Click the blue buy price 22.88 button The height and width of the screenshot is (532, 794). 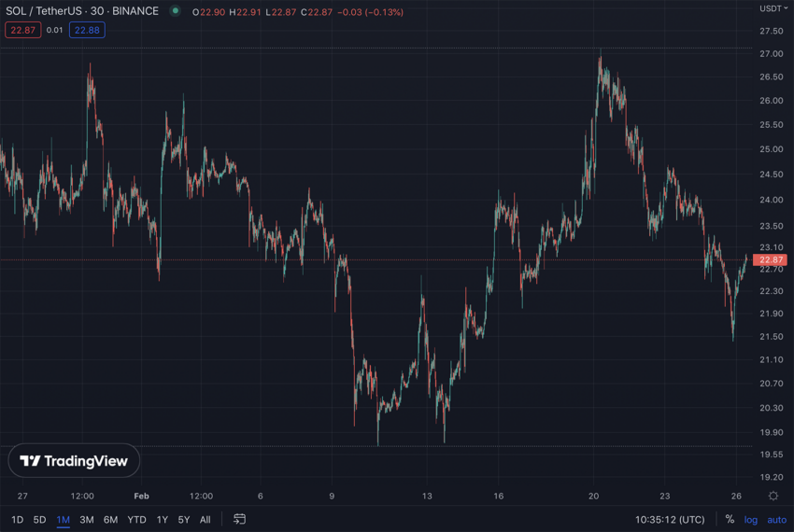click(x=88, y=30)
